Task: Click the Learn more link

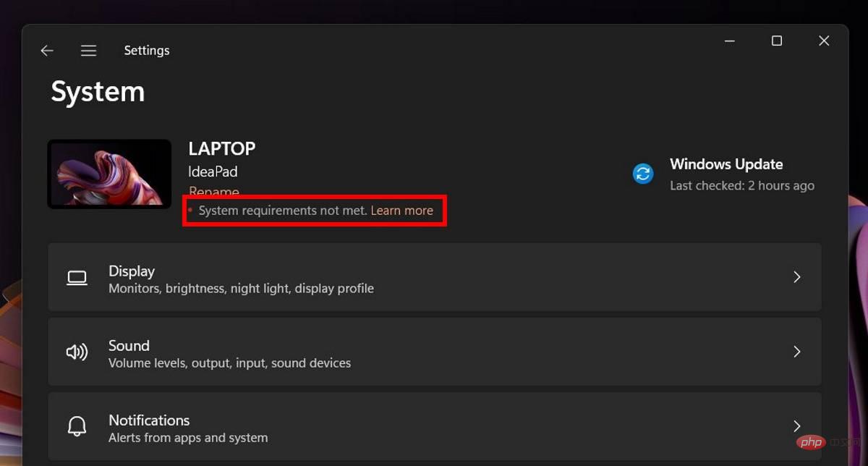Action: coord(401,211)
